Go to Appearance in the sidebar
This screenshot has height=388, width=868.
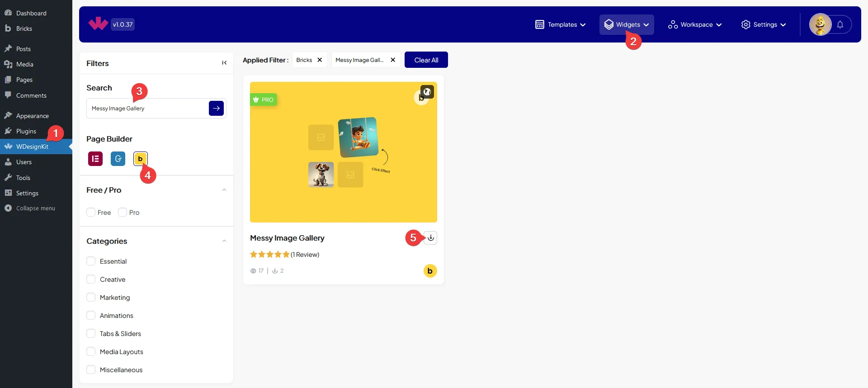point(32,116)
